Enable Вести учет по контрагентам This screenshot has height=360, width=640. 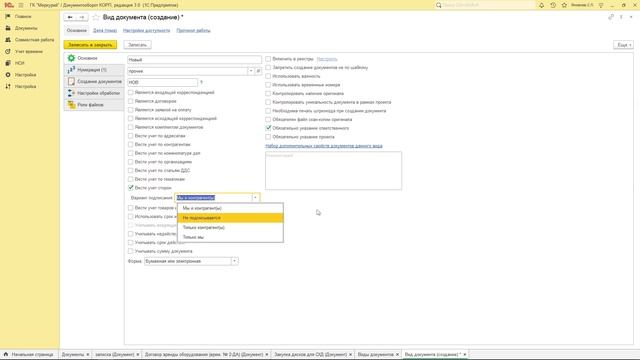click(131, 144)
